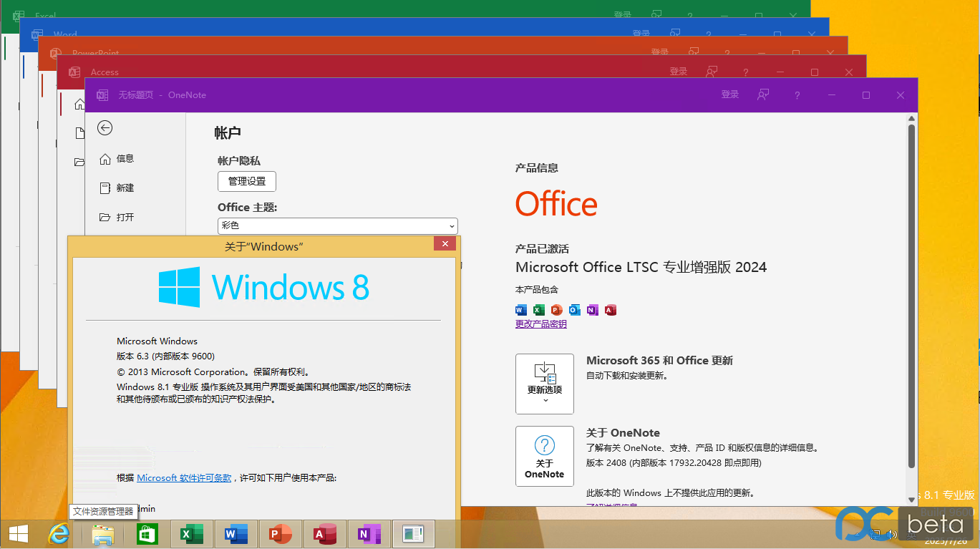Screen dimensions: 980x549
Task: Open Windows Store from the taskbar
Action: (x=147, y=534)
